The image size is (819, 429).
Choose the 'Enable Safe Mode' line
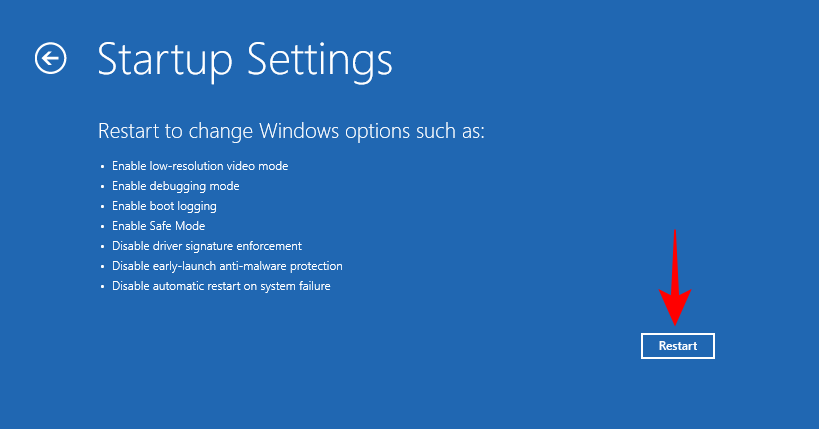(x=158, y=226)
